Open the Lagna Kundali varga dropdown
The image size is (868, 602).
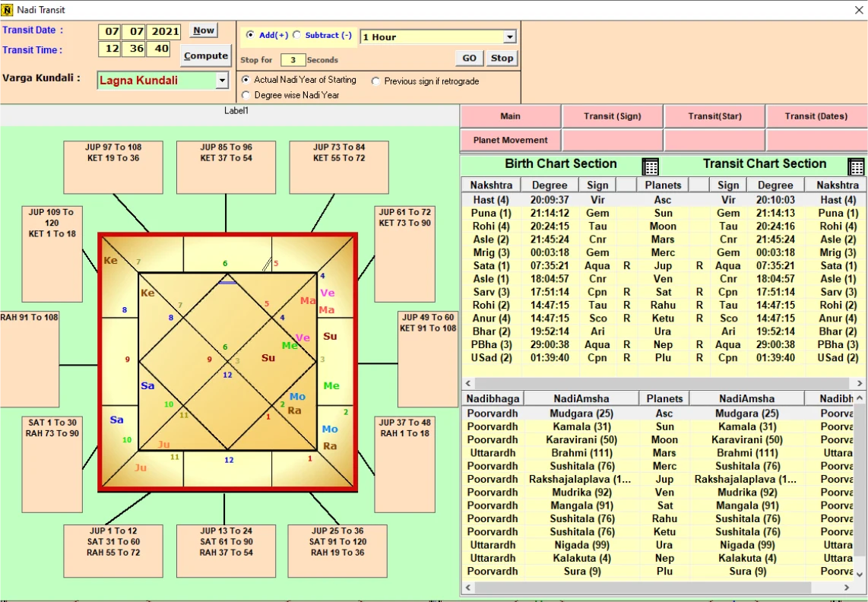pyautogui.click(x=221, y=81)
